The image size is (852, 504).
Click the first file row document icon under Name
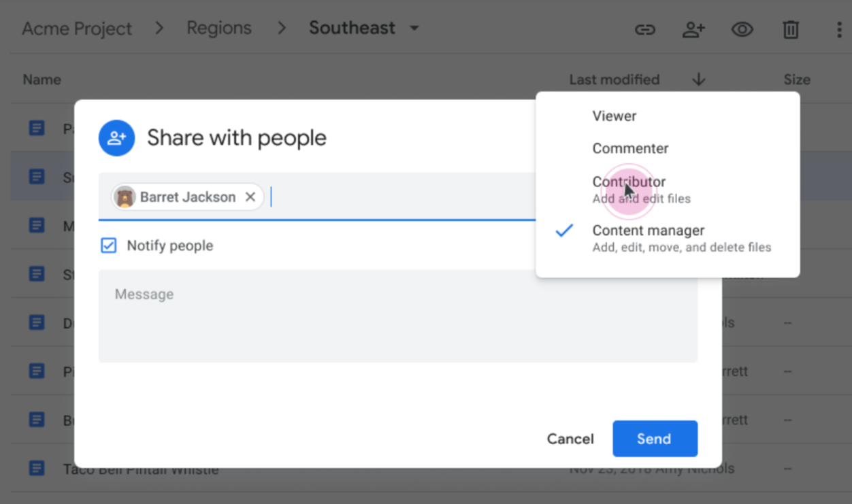point(37,127)
